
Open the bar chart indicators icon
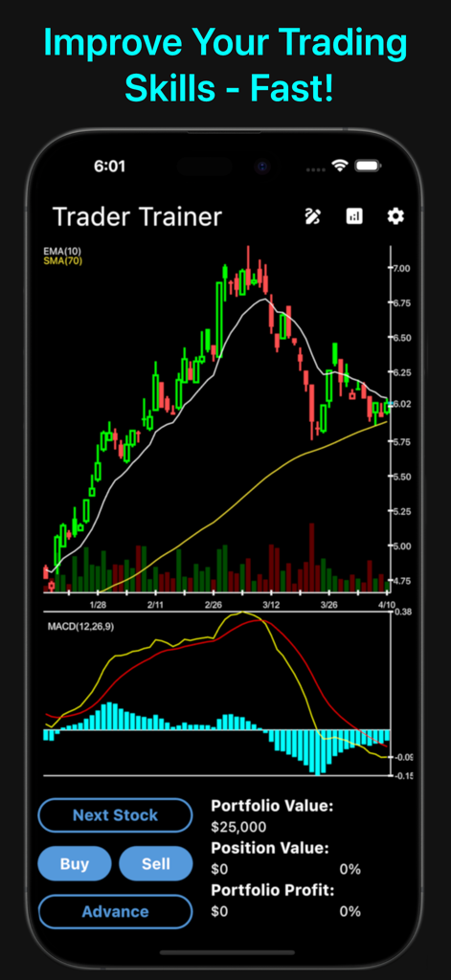click(354, 216)
